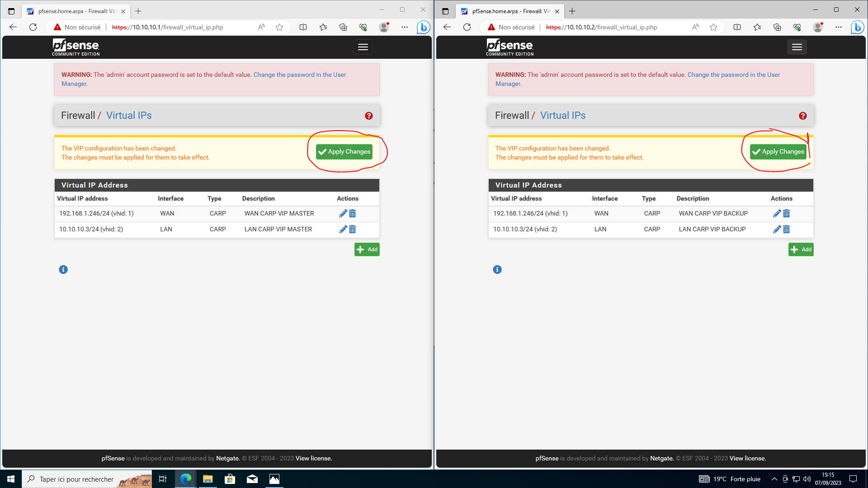Screen dimensions: 868x488
Task: Edit WAN CARP VIP MASTER entry
Action: 343,214
